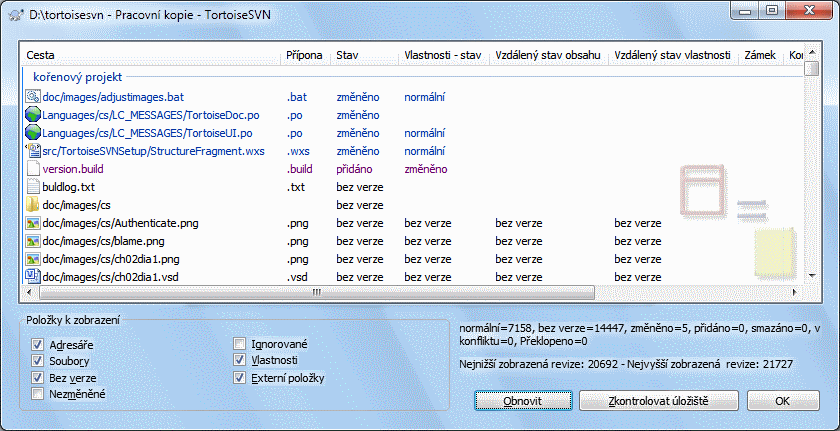840x431 pixels.
Task: Enable the Nezměněné checkbox
Action: [x=38, y=394]
